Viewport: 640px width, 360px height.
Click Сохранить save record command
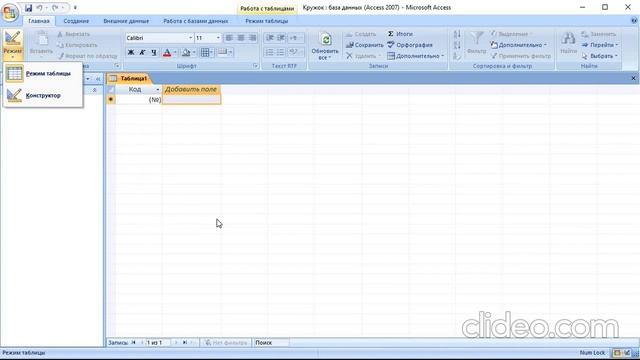point(364,45)
